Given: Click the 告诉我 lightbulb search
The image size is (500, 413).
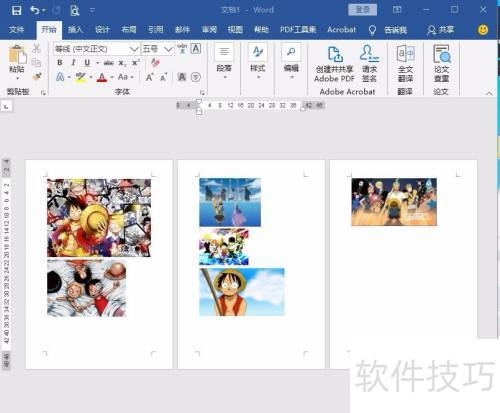Looking at the screenshot, I should tap(388, 30).
